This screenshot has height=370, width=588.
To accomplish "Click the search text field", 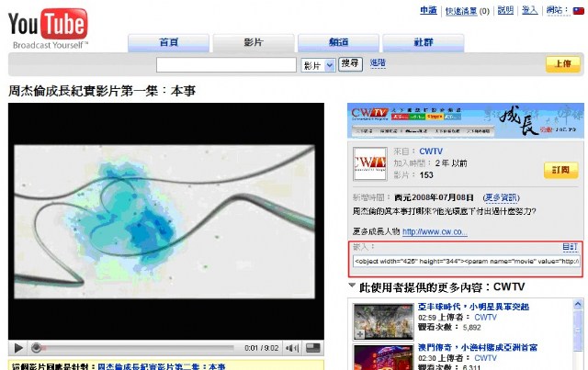I will click(x=226, y=65).
